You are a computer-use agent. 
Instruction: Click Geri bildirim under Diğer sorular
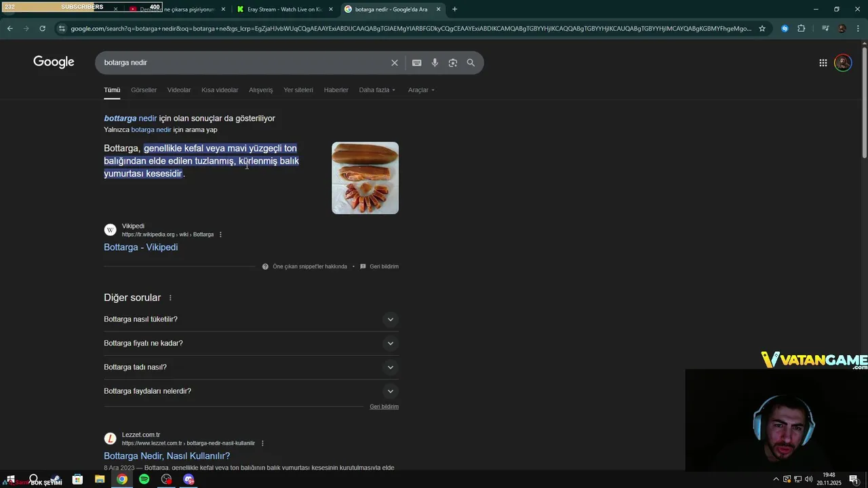click(384, 407)
